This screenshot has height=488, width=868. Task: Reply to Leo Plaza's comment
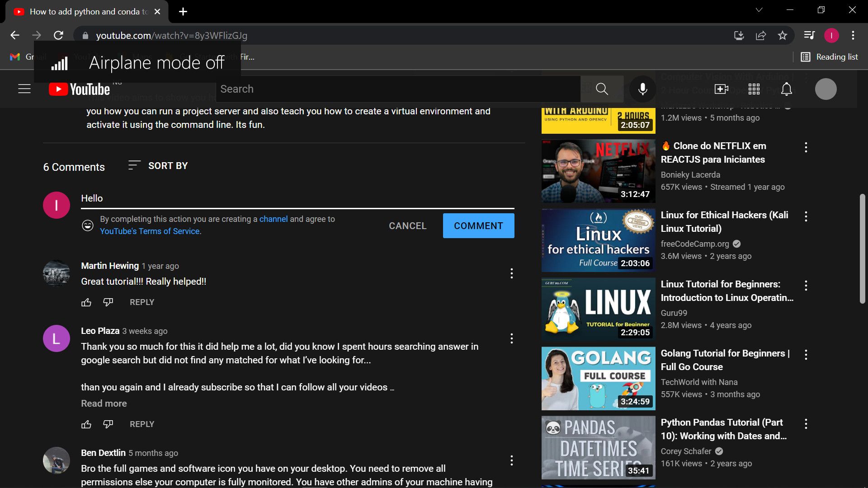[142, 424]
